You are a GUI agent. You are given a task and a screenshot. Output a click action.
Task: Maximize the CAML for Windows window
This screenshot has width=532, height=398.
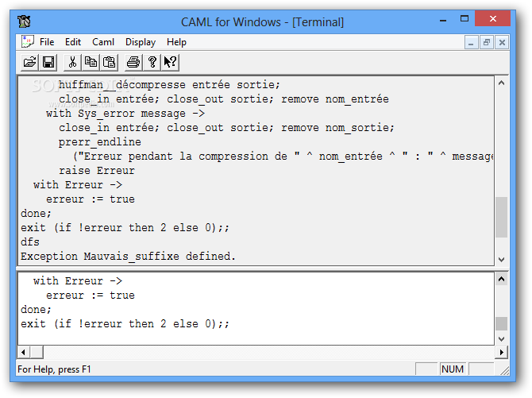[x=465, y=19]
